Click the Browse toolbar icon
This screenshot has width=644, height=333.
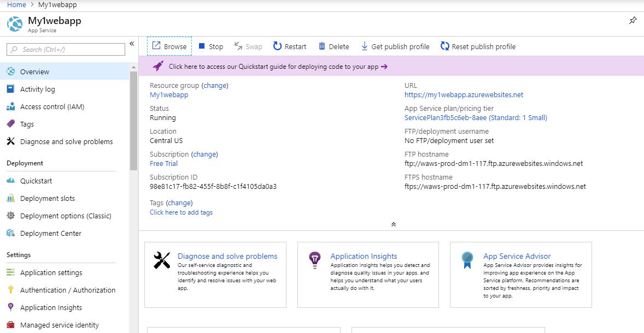(x=156, y=46)
